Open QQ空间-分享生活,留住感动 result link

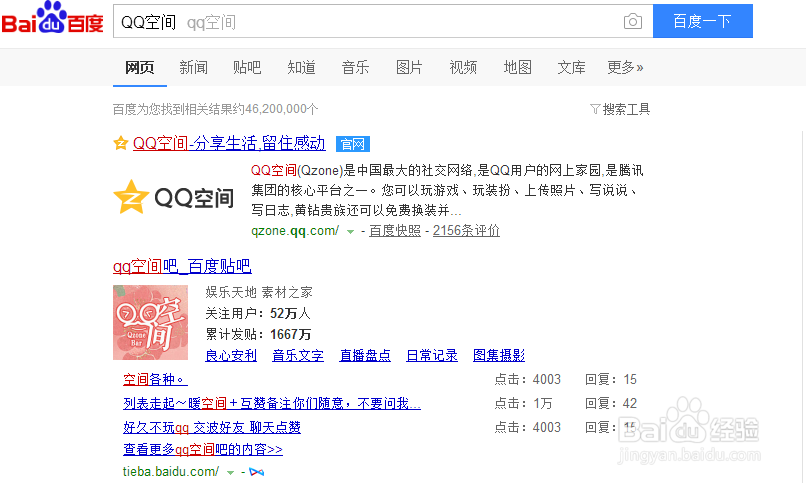229,143
